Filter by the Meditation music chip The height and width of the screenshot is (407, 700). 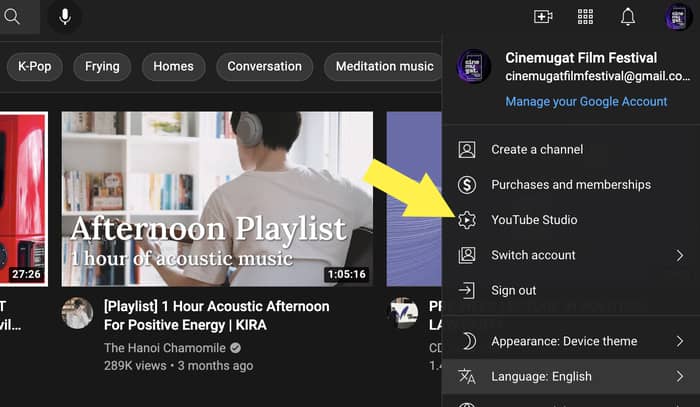[x=383, y=66]
